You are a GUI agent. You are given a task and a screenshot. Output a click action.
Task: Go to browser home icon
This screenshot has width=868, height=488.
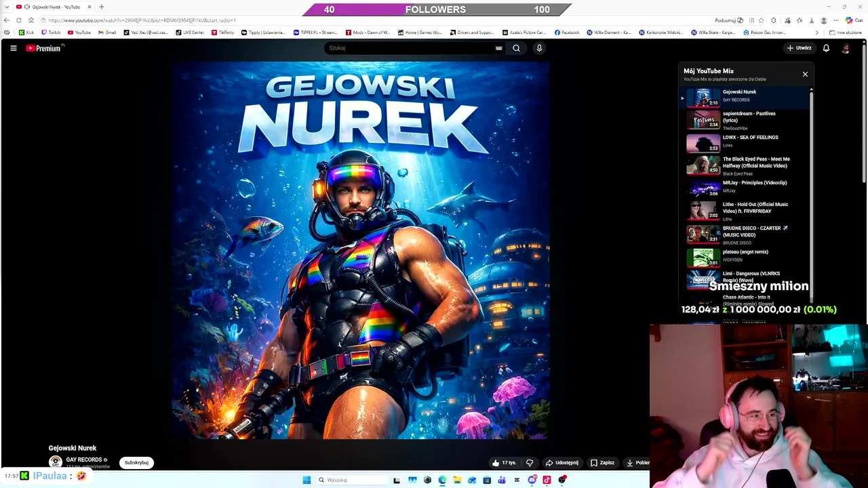click(31, 20)
